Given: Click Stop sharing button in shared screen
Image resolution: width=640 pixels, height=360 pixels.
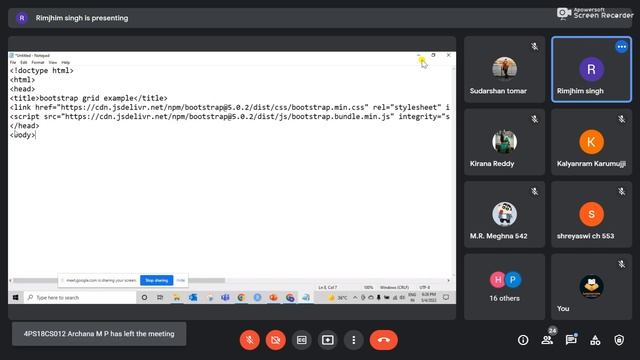Looking at the screenshot, I should (157, 280).
